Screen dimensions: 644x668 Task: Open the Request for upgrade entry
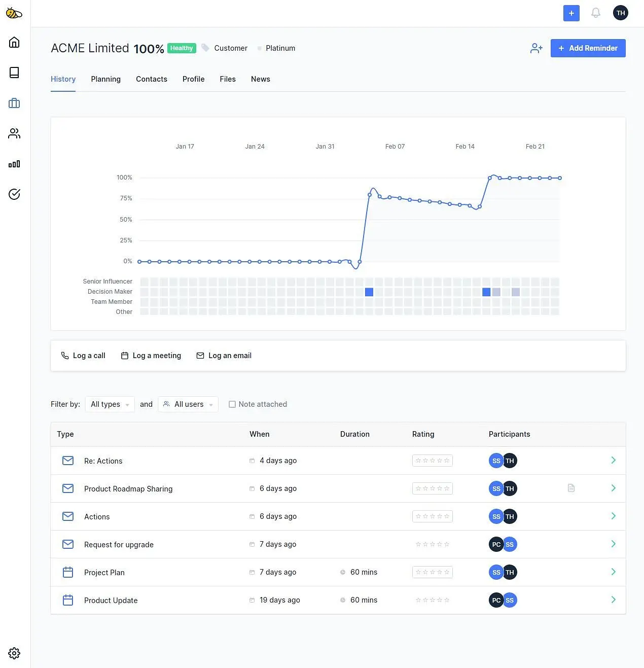click(x=119, y=545)
